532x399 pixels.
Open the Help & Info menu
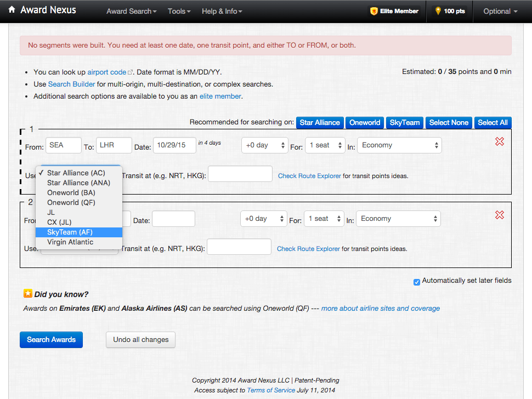222,11
